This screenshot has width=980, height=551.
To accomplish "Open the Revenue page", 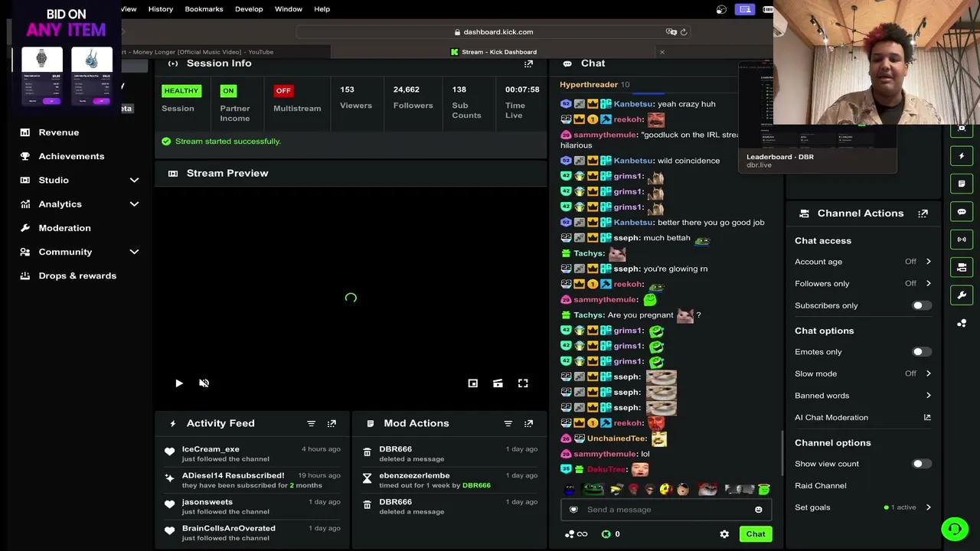I will 59,132.
